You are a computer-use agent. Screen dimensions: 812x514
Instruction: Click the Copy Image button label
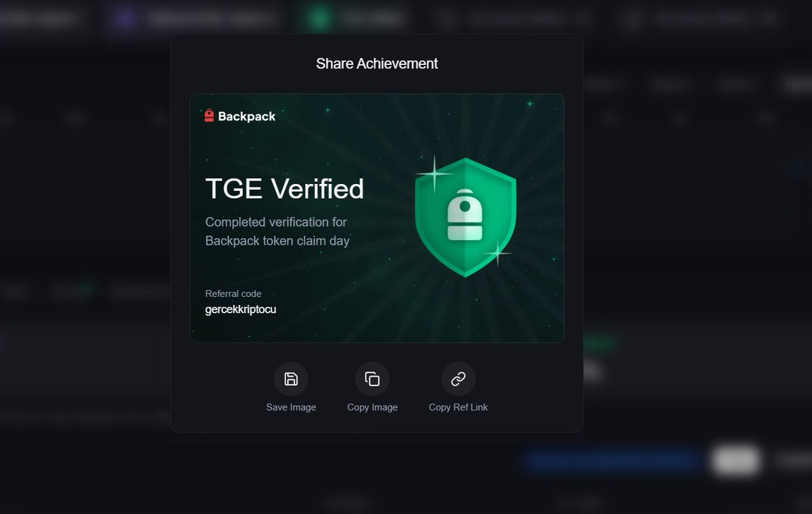(x=372, y=406)
